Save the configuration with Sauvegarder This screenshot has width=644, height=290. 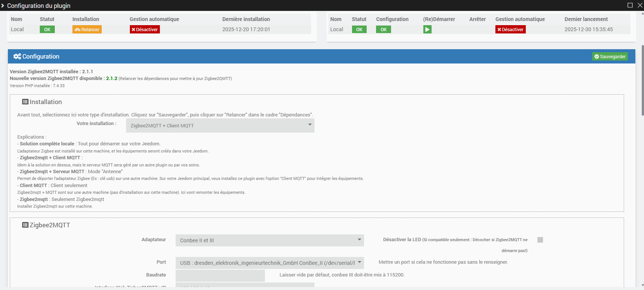[x=610, y=56]
